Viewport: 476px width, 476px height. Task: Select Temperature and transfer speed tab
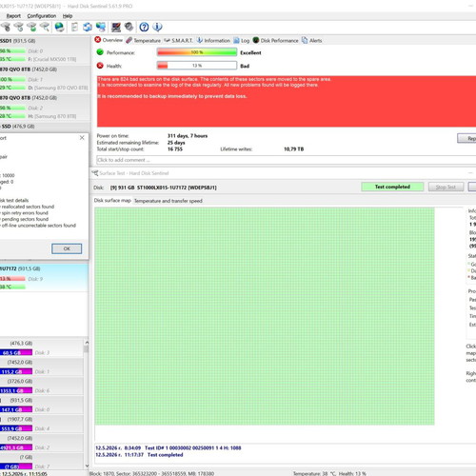[169, 201]
